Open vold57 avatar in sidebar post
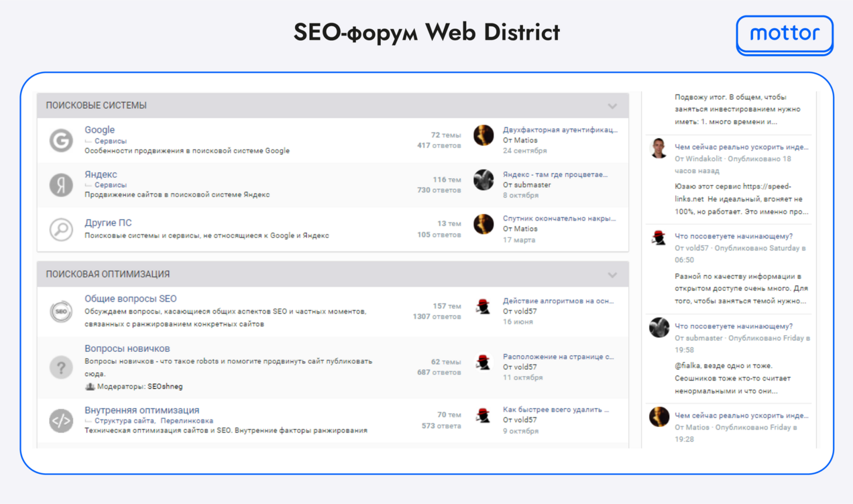The image size is (853, 504). click(x=659, y=238)
